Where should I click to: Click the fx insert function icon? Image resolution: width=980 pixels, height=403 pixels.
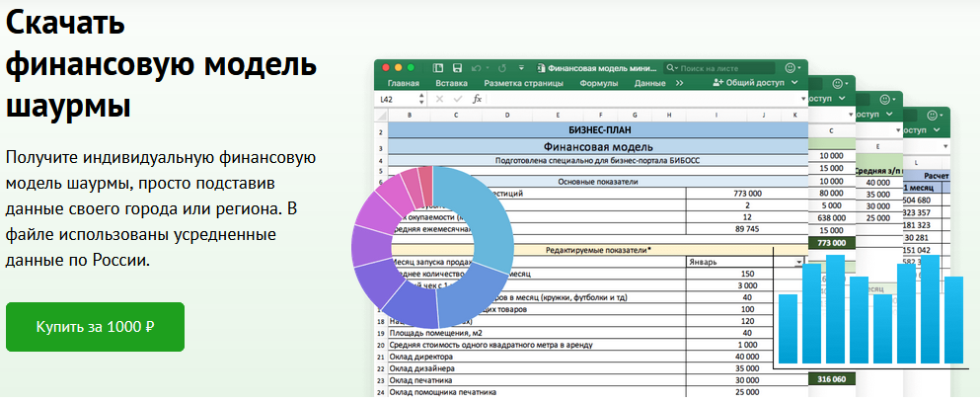(478, 99)
